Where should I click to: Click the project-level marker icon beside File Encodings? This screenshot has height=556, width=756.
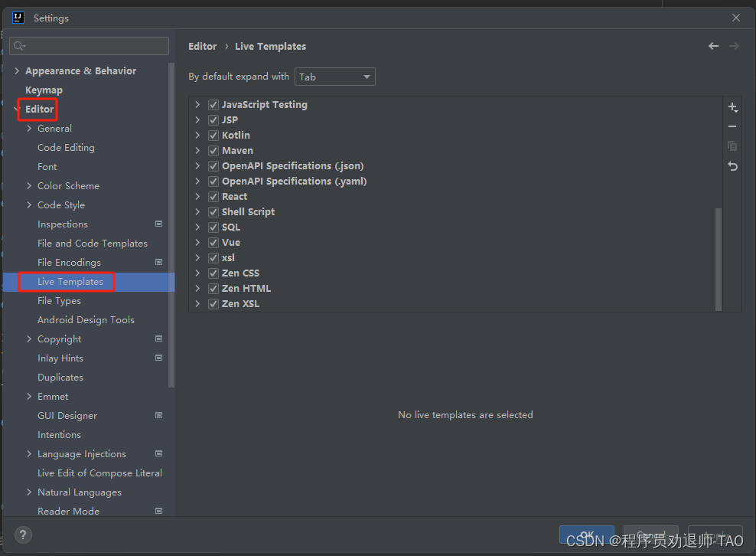point(158,262)
